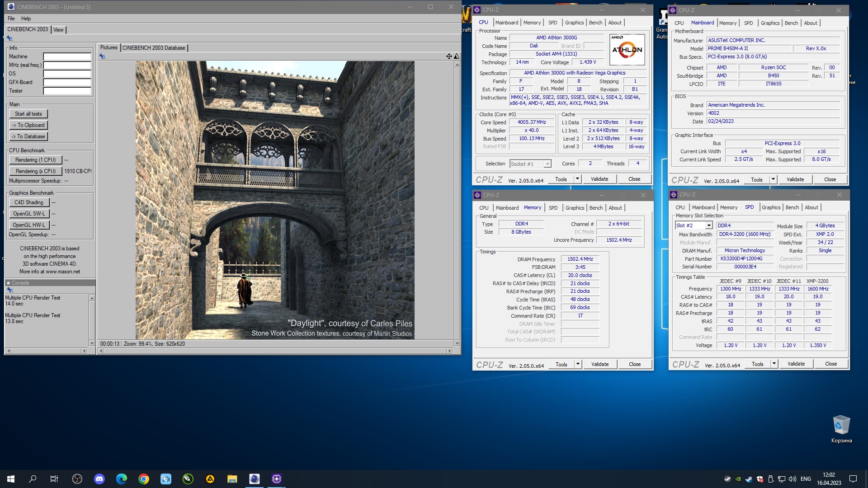The width and height of the screenshot is (868, 488).
Task: Expand the Tools arrow in the SPD CPU-Z window
Action: (774, 364)
